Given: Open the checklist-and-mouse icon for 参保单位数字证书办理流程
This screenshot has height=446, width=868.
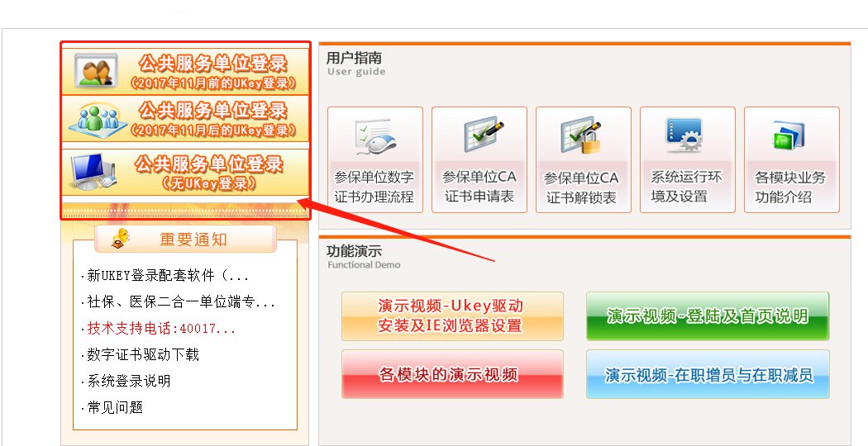Looking at the screenshot, I should [x=374, y=136].
